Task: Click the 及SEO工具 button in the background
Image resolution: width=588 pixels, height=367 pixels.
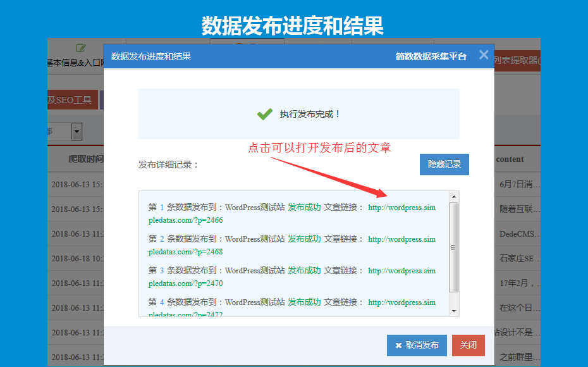Action: [72, 100]
